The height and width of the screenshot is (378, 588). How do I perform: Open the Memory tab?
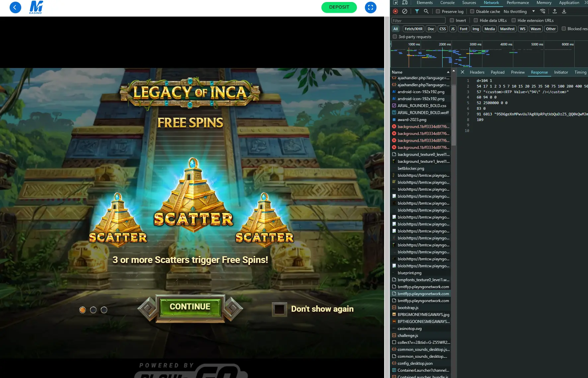pos(544,3)
